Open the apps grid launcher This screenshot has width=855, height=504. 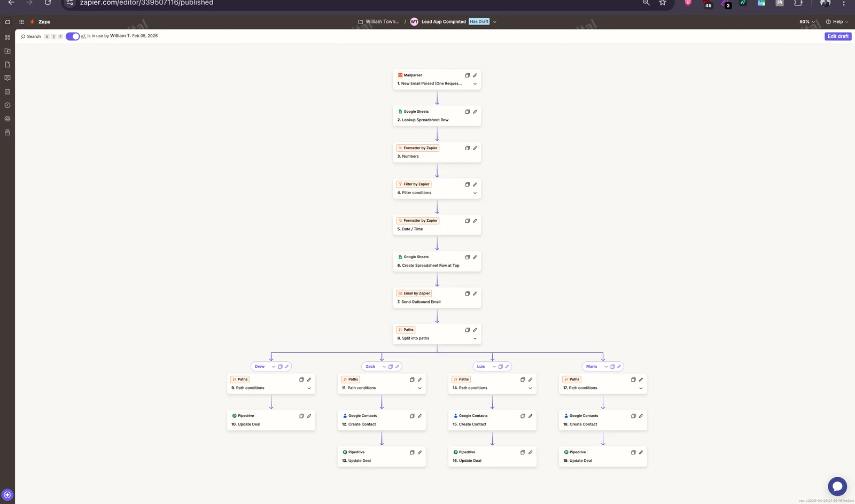tap(21, 22)
